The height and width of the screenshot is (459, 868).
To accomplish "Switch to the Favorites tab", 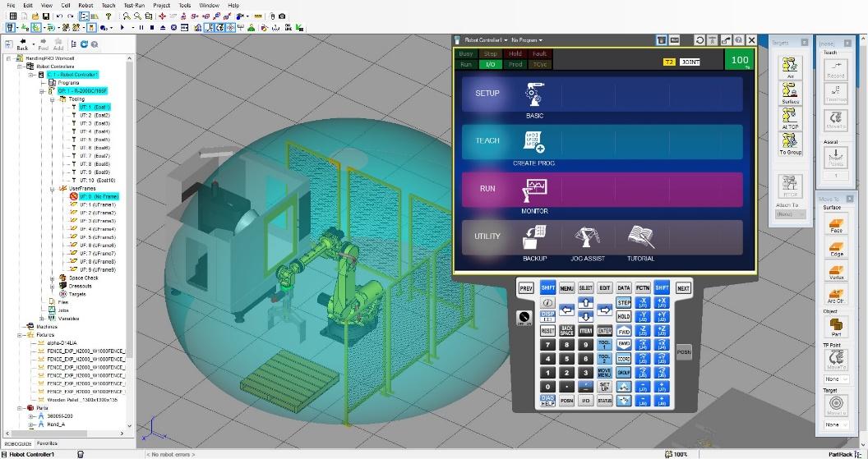I will pyautogui.click(x=47, y=443).
